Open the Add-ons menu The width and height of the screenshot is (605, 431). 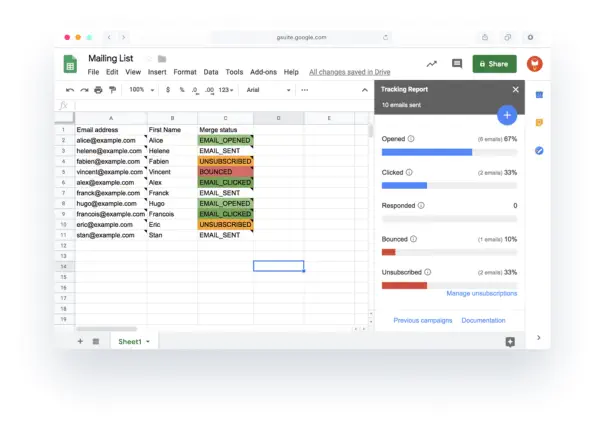point(263,72)
